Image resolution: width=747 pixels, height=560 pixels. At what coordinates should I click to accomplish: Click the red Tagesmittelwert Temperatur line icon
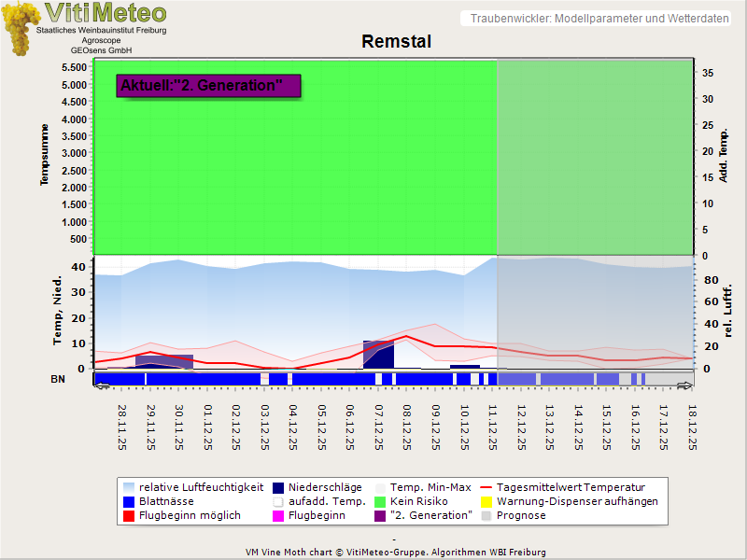pyautogui.click(x=486, y=487)
